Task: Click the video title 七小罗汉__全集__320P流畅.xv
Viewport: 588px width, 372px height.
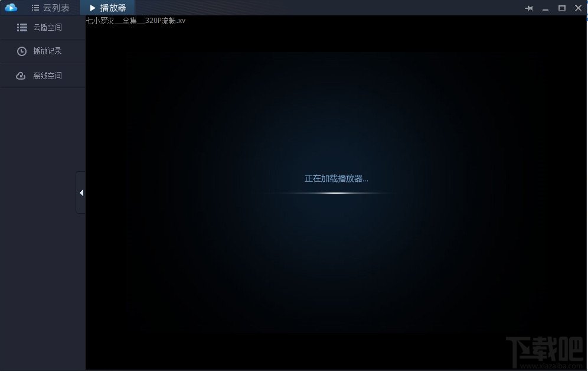Action: [x=136, y=20]
